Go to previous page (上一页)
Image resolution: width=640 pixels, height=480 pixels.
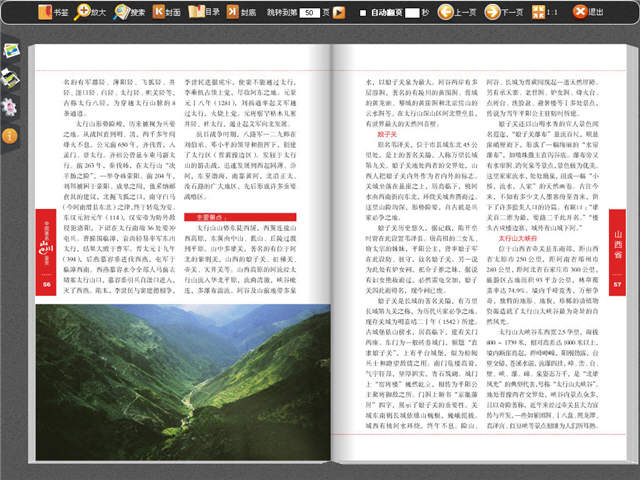point(456,12)
